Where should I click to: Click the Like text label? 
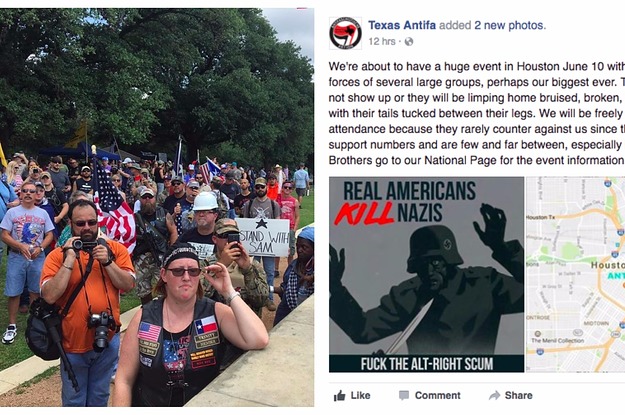360,395
